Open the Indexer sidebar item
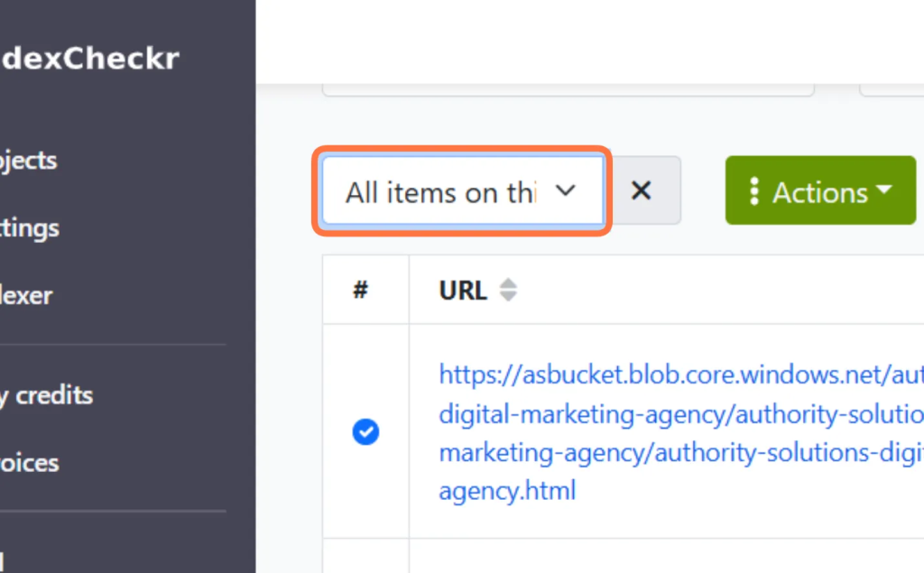924x573 pixels. click(x=26, y=295)
